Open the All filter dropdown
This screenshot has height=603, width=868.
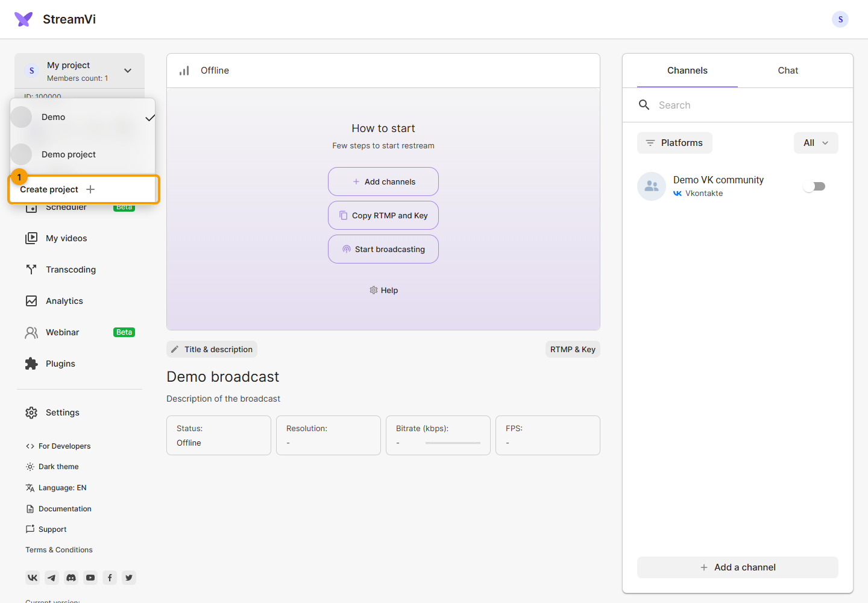(816, 143)
